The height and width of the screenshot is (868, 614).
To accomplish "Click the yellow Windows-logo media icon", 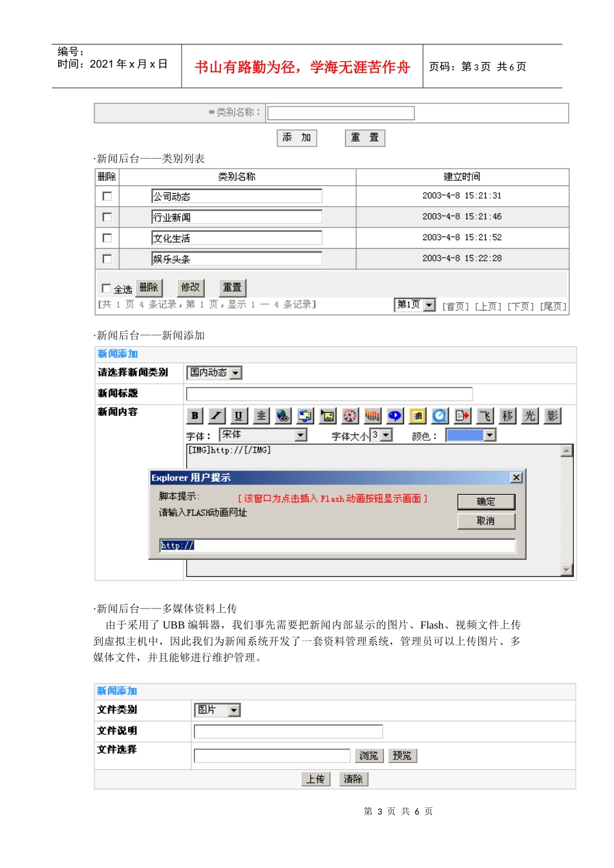I will (x=418, y=416).
